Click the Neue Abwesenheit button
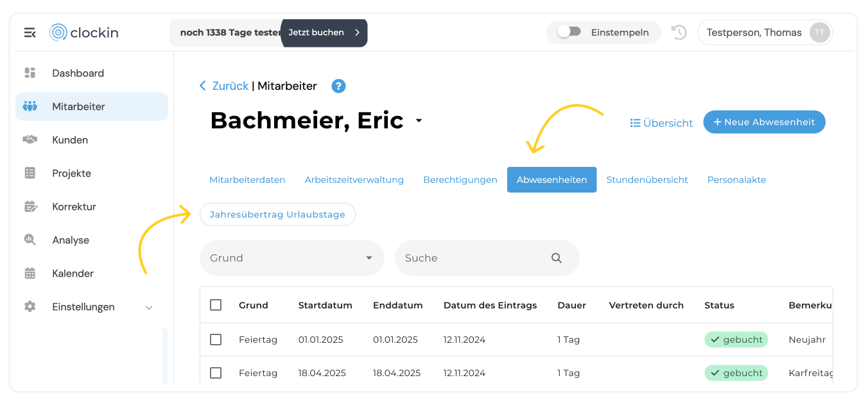The image size is (868, 405). coord(764,122)
